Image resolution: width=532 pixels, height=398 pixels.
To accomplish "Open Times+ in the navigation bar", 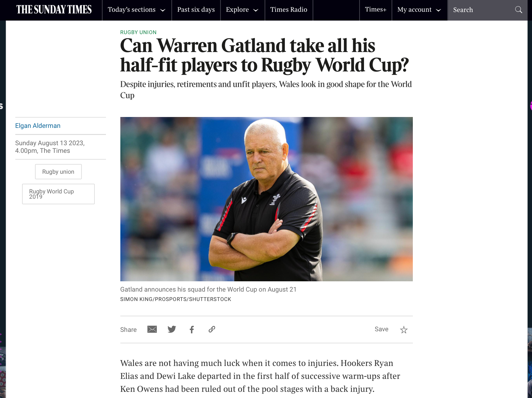I will tap(376, 10).
